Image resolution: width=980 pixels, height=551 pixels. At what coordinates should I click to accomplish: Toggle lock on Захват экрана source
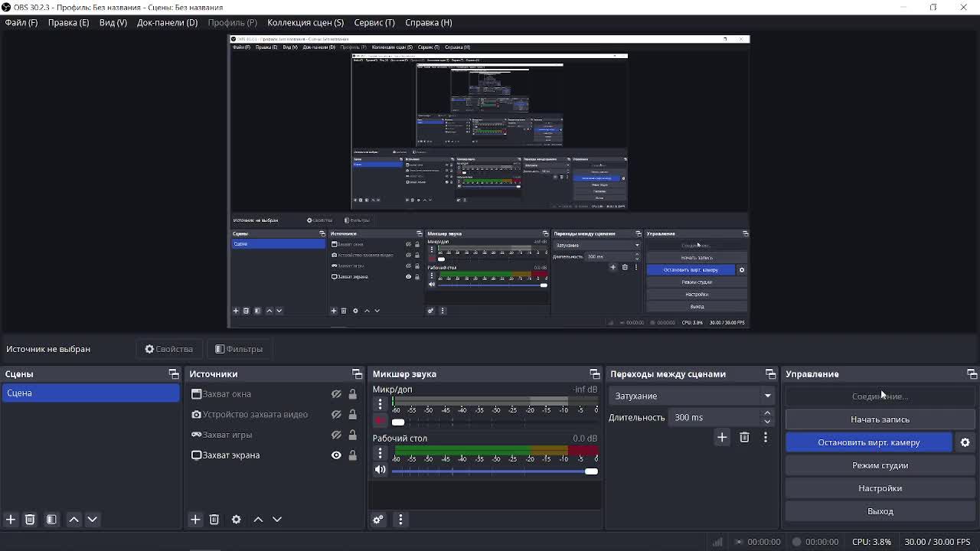pos(352,455)
